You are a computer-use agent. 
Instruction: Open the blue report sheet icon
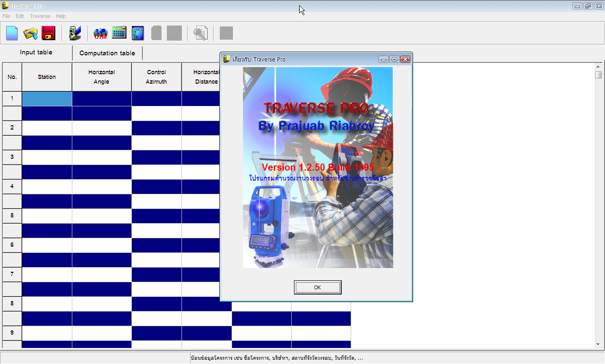click(x=138, y=33)
